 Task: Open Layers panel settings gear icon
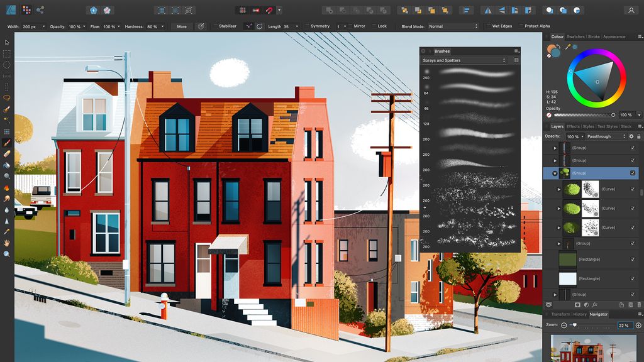pos(631,136)
